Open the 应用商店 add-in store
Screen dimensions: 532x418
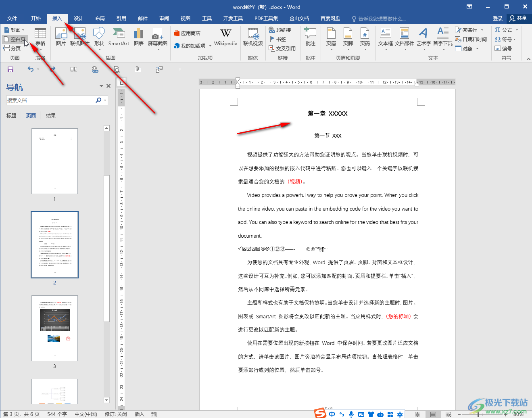pyautogui.click(x=187, y=33)
